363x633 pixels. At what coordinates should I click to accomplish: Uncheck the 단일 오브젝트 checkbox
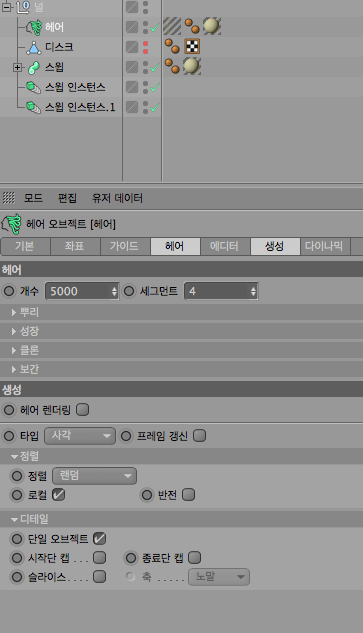(x=99, y=539)
